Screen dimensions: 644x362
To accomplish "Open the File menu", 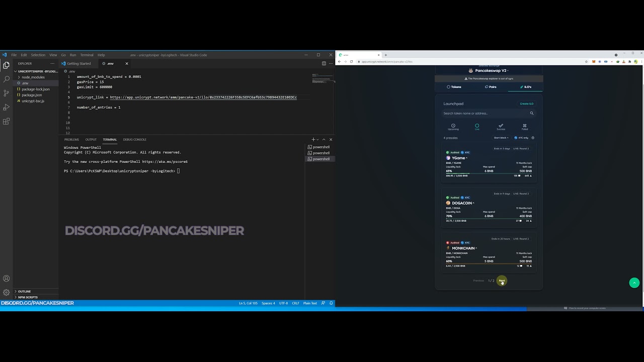I will pyautogui.click(x=14, y=55).
